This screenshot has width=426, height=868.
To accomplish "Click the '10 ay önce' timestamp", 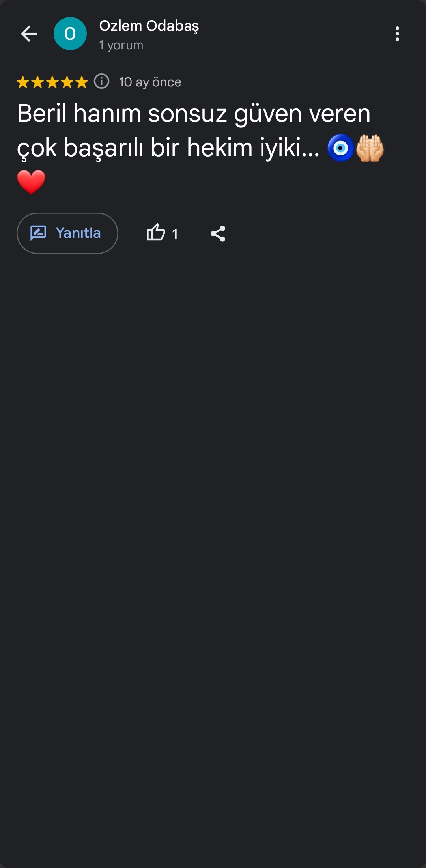I will pyautogui.click(x=150, y=82).
